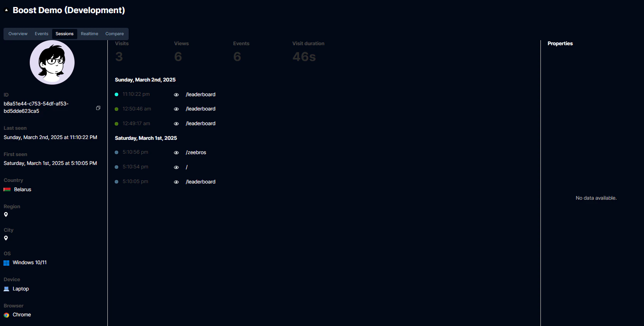Open the Compare tab
This screenshot has width=644, height=326.
pos(114,34)
